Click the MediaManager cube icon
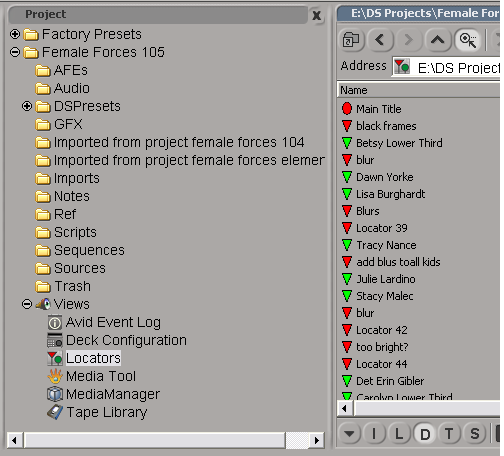 pos(55,394)
